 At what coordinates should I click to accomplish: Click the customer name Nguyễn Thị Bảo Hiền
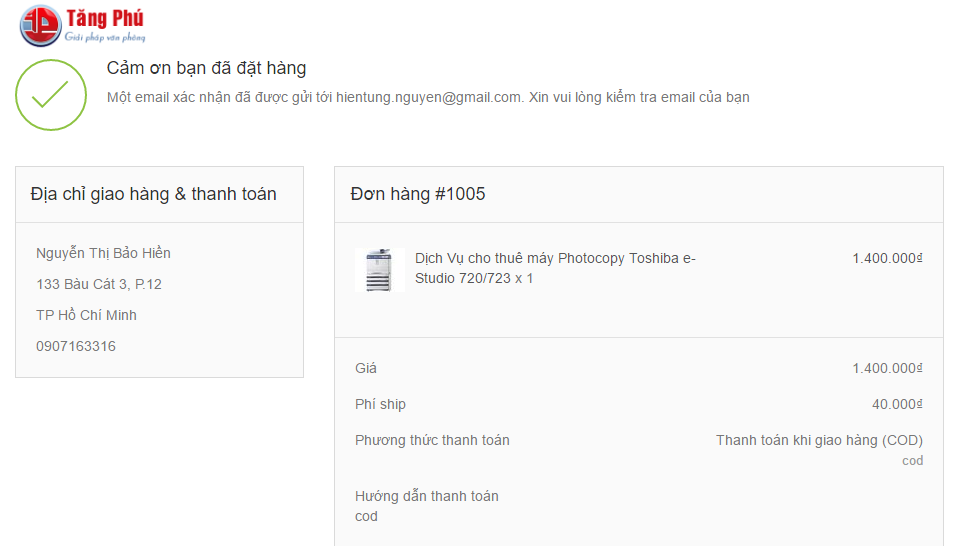coord(103,253)
